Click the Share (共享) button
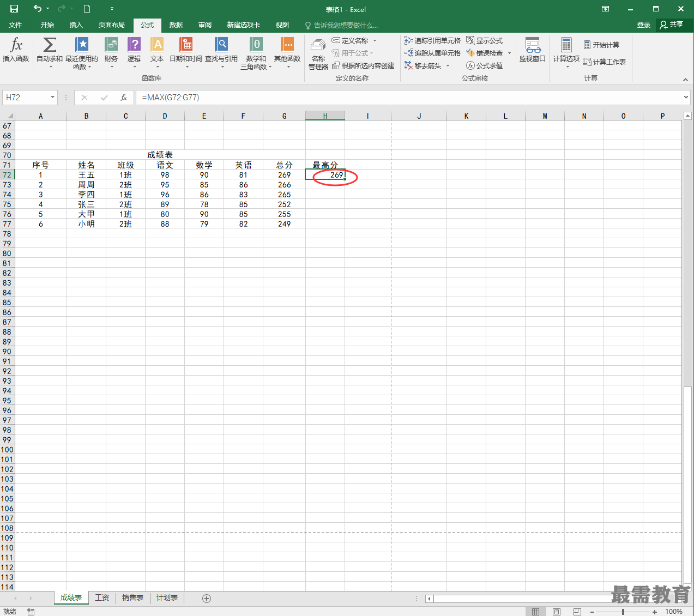This screenshot has width=694, height=616. [x=672, y=25]
